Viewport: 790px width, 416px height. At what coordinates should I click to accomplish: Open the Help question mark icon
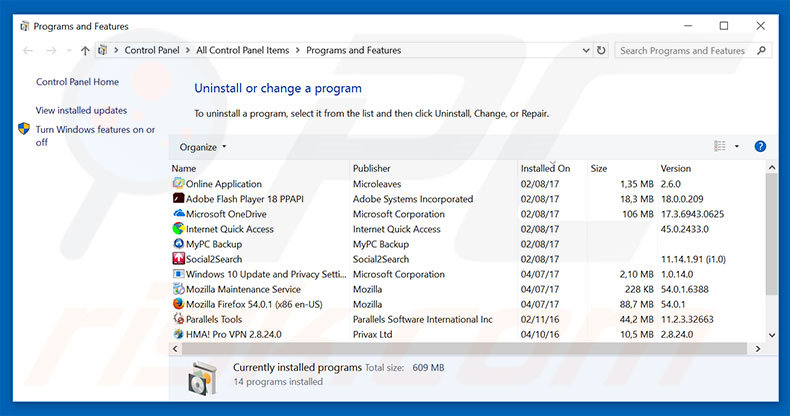760,147
